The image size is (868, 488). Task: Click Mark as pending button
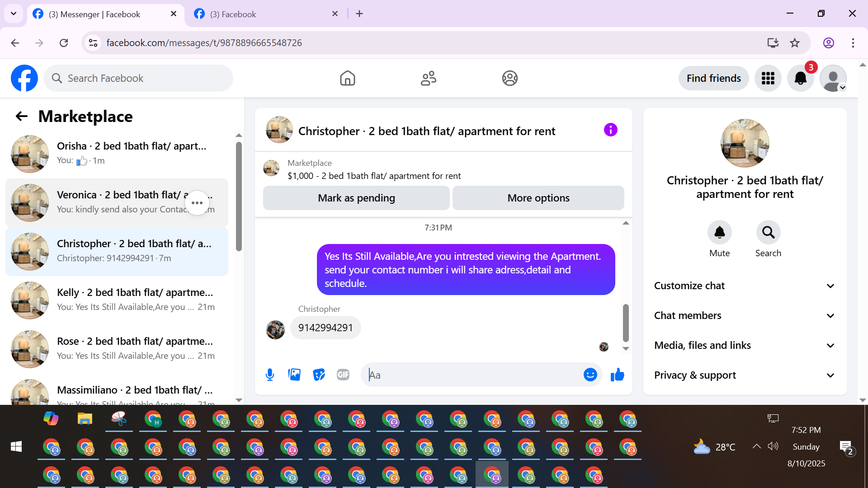click(x=356, y=198)
